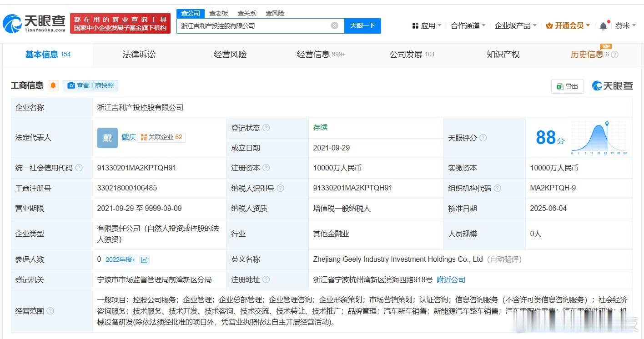Expand the 企业级产品 dropdown
The height and width of the screenshot is (339, 644).
pos(516,26)
